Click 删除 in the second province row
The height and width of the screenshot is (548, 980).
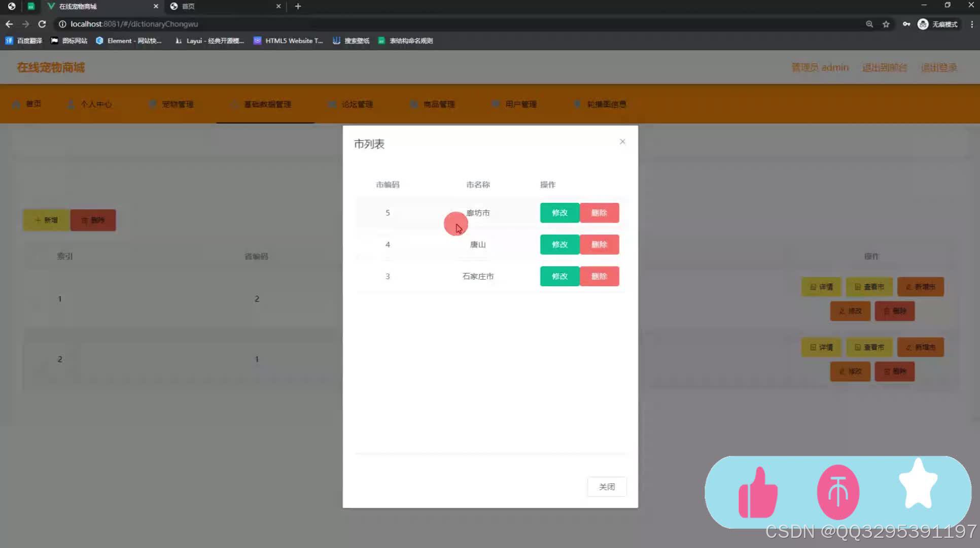tap(895, 371)
